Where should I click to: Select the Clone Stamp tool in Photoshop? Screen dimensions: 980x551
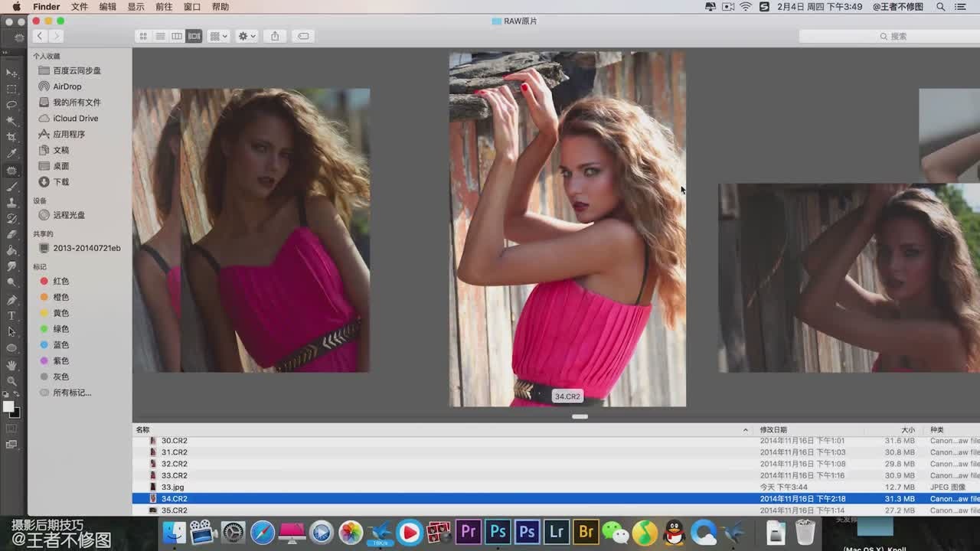(x=11, y=203)
